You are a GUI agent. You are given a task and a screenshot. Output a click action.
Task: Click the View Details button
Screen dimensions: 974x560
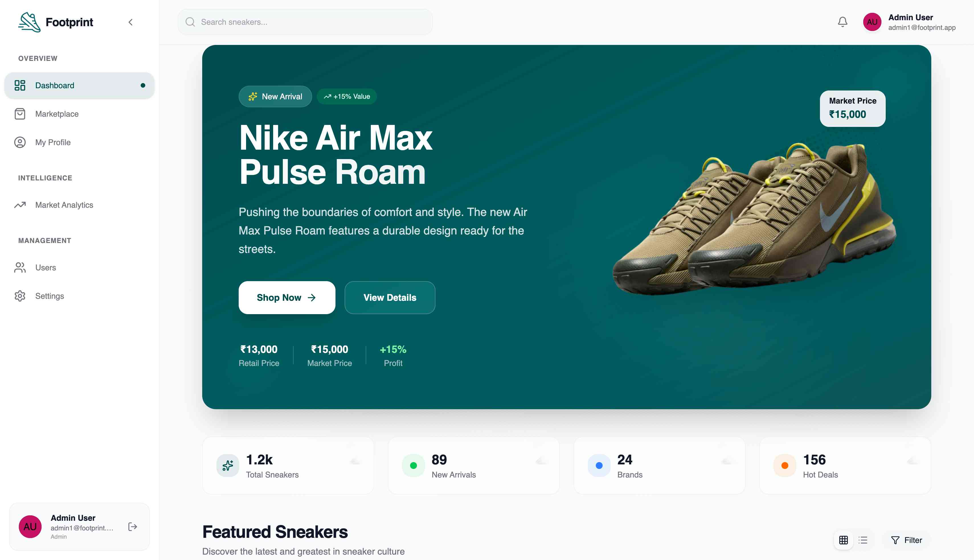point(390,297)
